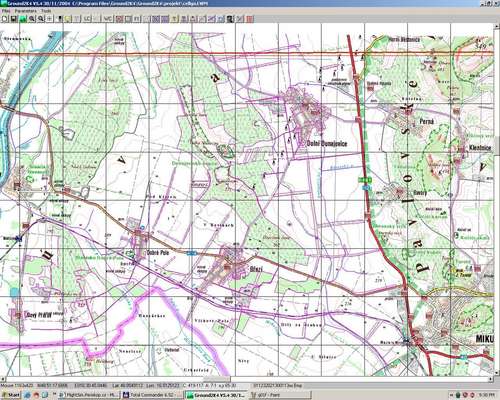
Task: Click the yellow T toolbar icon
Action: click(174, 19)
